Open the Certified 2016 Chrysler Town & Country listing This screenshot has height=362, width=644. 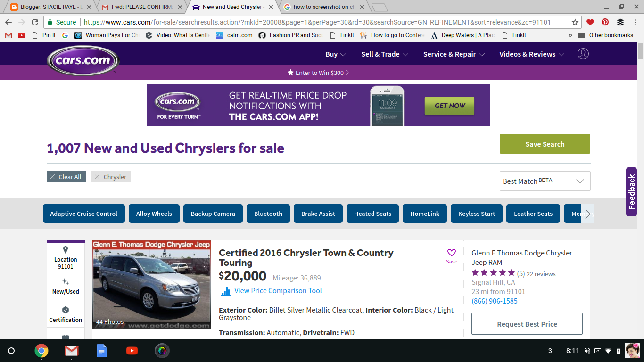306,257
